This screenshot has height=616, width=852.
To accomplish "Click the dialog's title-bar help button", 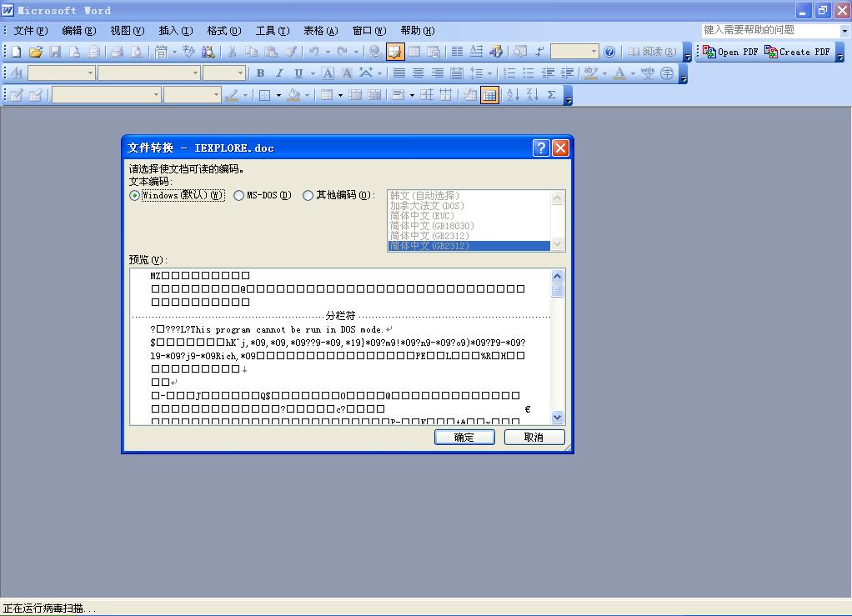I will 541,148.
